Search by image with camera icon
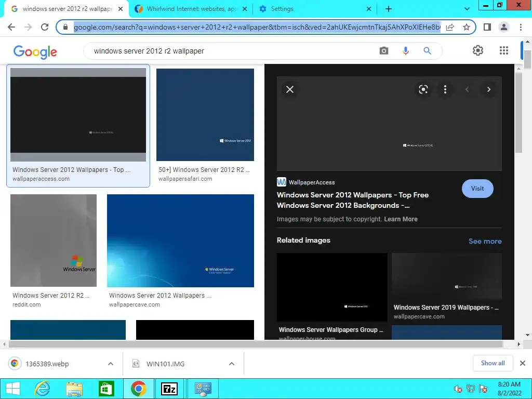The width and height of the screenshot is (532, 399). point(384,51)
